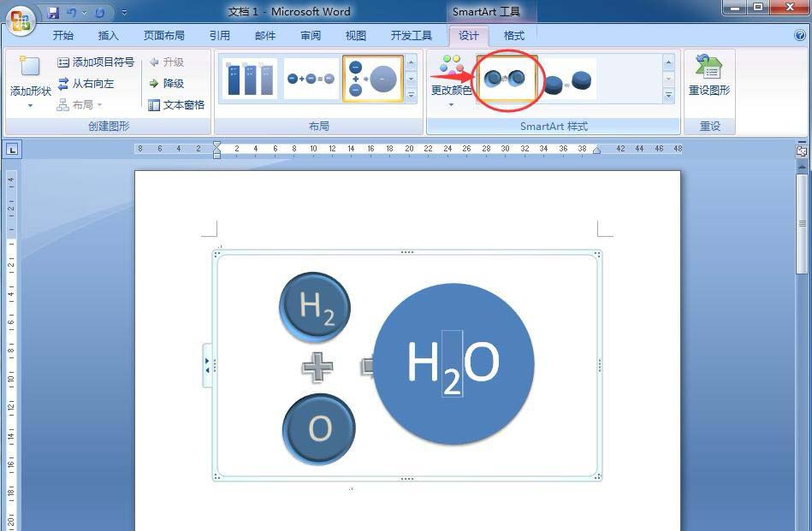The height and width of the screenshot is (531, 812).
Task: Toggle 从右向左 direction
Action: click(86, 83)
